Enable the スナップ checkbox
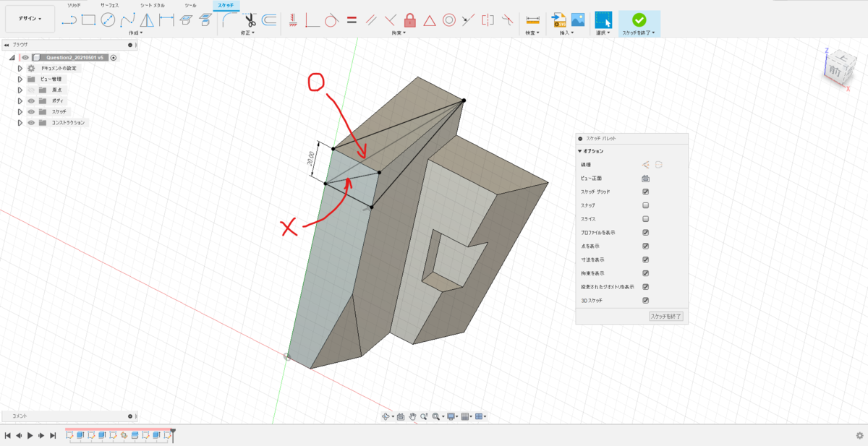This screenshot has width=868, height=446. [646, 205]
